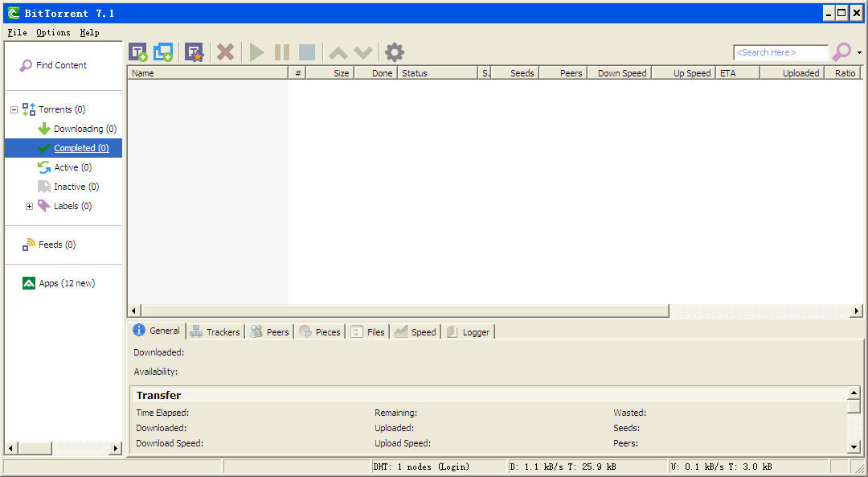Switch to the Pieces tab
This screenshot has height=477, width=868.
click(x=319, y=332)
